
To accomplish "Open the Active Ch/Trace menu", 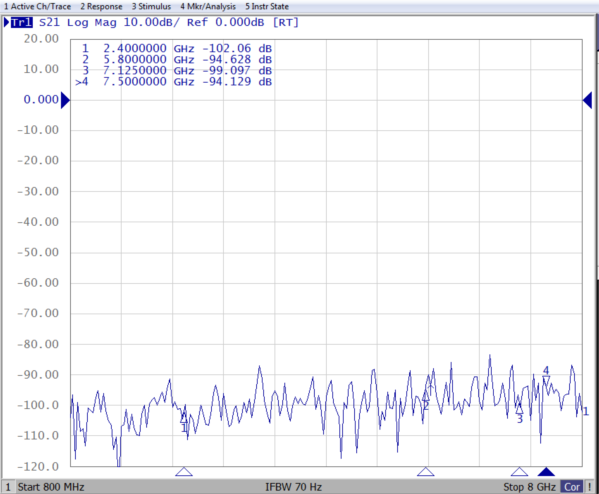I will 37,6.
